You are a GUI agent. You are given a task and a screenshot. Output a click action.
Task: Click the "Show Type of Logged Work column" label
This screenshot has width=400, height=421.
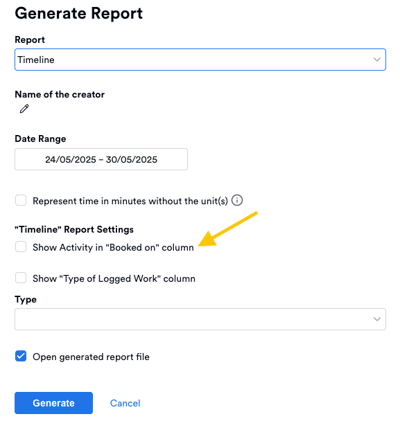click(114, 278)
